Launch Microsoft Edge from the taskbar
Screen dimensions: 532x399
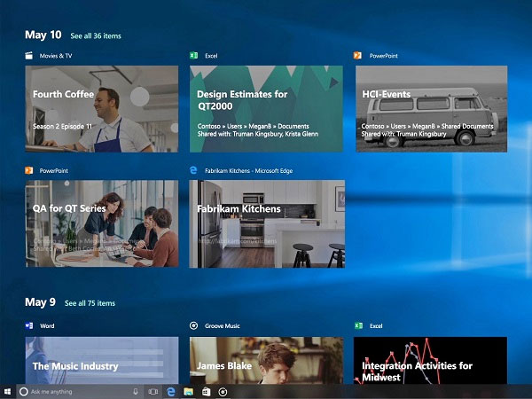171,392
